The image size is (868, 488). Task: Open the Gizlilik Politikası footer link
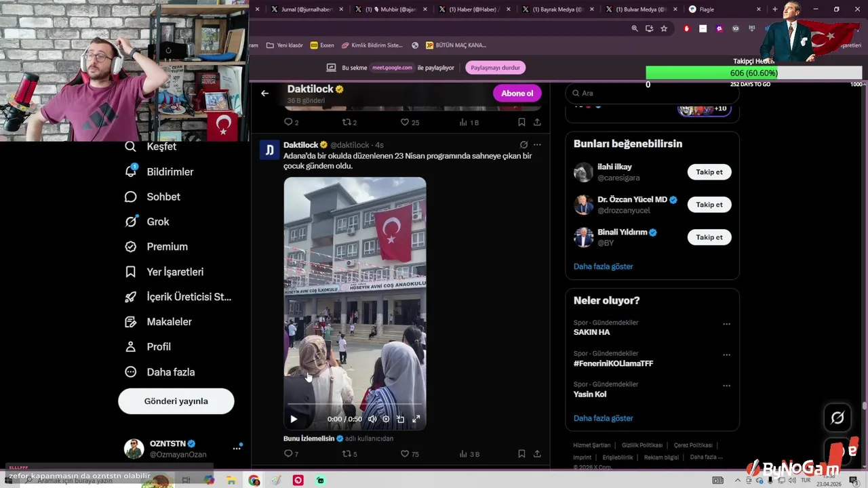point(642,445)
